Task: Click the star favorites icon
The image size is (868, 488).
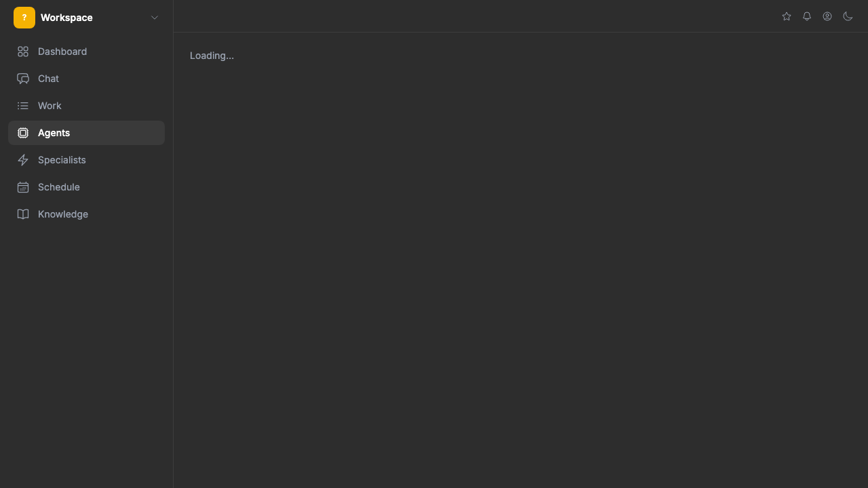Action: click(787, 16)
